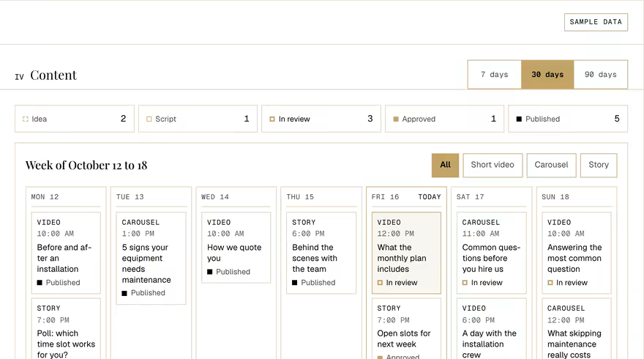
Task: Click the SUN 18 day header
Action: point(555,197)
